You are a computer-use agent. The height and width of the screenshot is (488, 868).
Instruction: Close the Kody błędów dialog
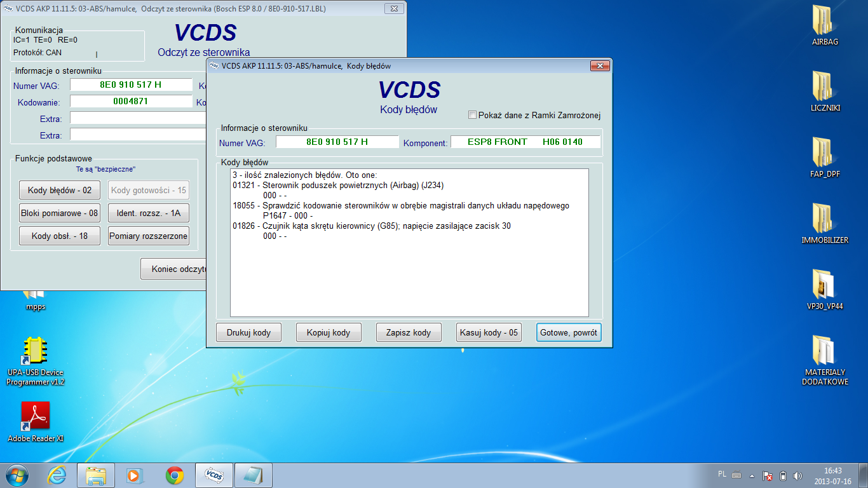[x=599, y=66]
